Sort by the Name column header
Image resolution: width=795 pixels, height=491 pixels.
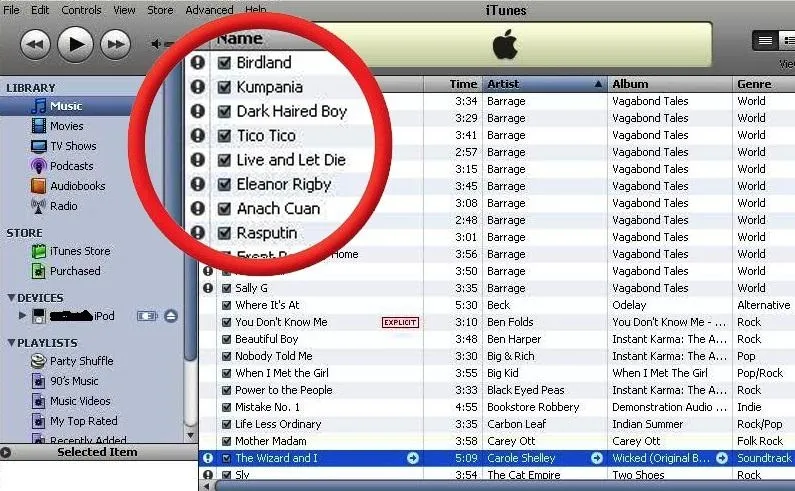point(239,39)
